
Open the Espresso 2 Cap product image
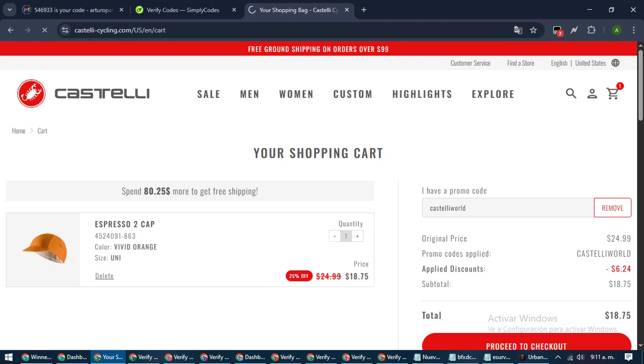point(43,249)
